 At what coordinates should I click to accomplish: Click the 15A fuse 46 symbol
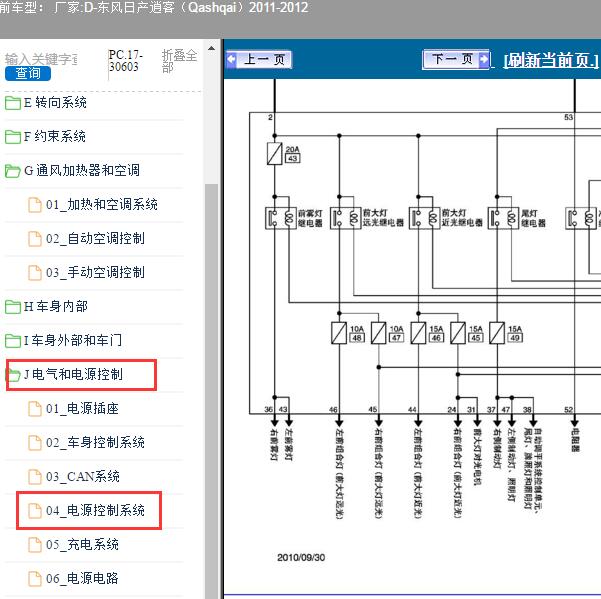418,333
